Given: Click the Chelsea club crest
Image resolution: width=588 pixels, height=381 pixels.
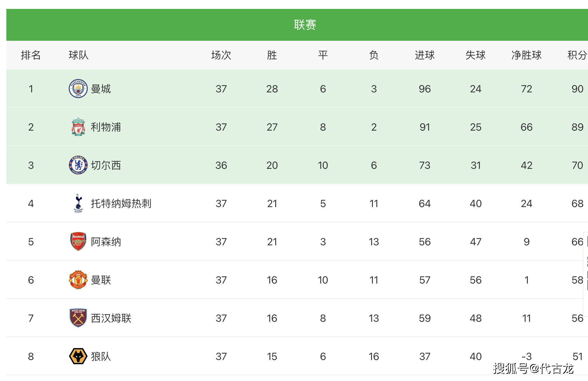Looking at the screenshot, I should (78, 165).
